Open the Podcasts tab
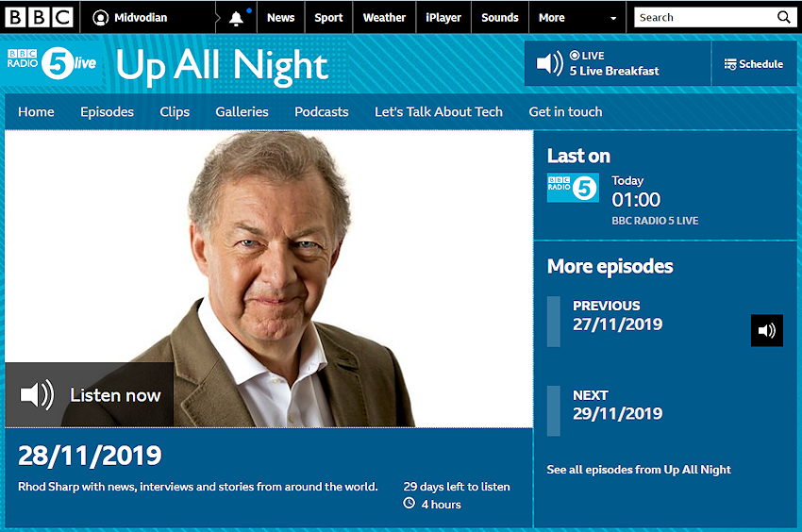This screenshot has width=802, height=532. [x=321, y=111]
